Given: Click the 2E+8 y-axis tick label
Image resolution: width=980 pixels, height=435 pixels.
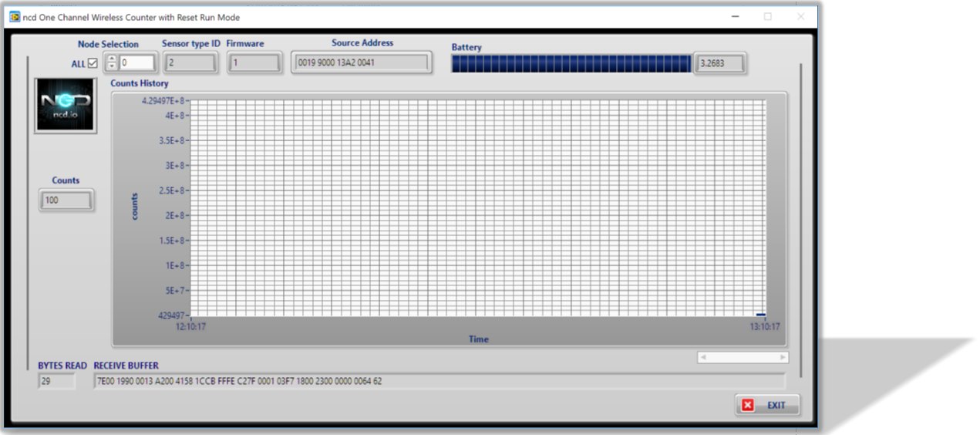Looking at the screenshot, I should pos(175,215).
